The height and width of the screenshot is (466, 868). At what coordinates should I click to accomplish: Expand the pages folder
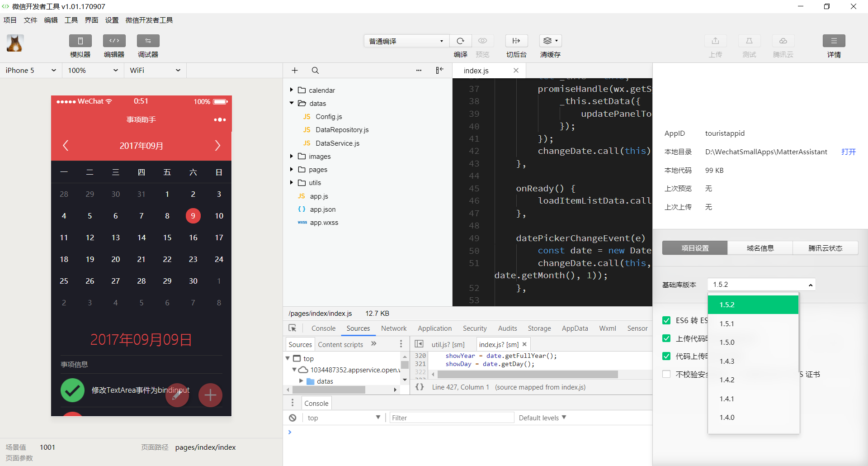pyautogui.click(x=292, y=169)
